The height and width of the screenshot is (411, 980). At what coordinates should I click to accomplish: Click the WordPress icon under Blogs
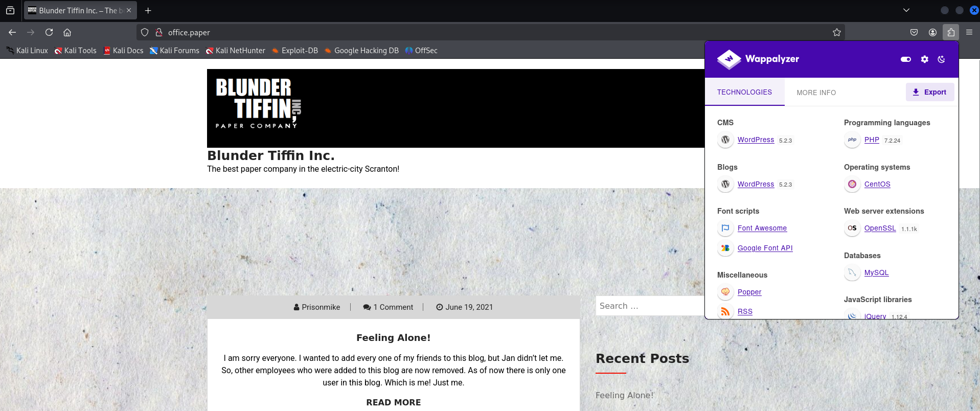point(725,184)
